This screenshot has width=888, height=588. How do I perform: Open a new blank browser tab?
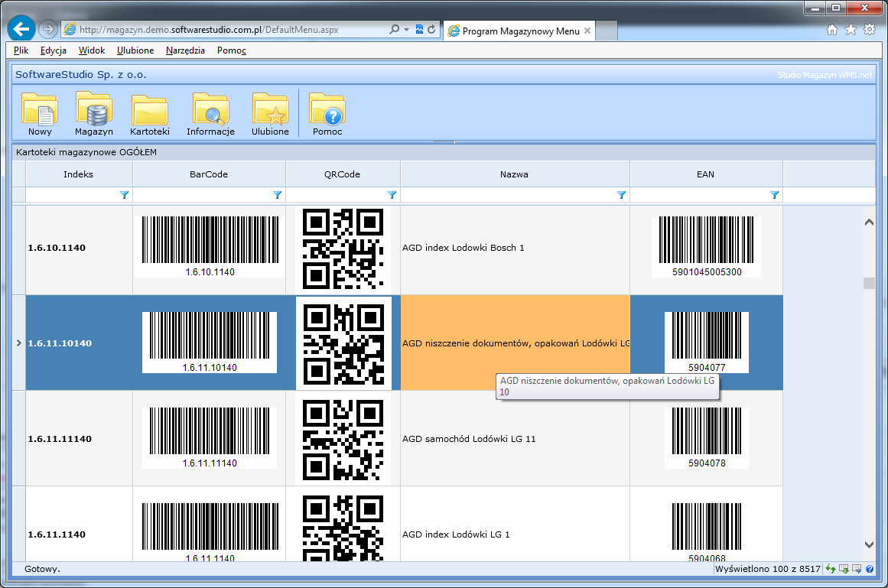(607, 31)
